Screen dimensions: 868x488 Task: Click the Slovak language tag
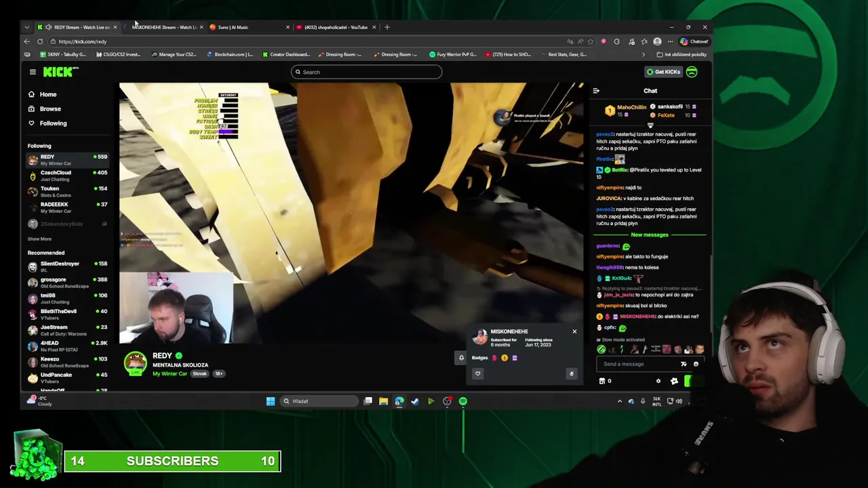(x=199, y=373)
